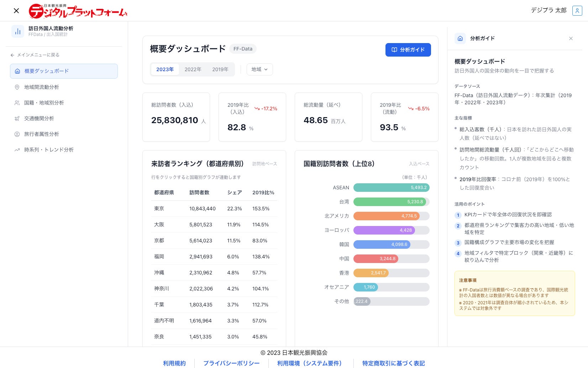This screenshot has height=368, width=588.
Task: Select the 神奈川 row in prefecture ranking
Action: (214, 289)
